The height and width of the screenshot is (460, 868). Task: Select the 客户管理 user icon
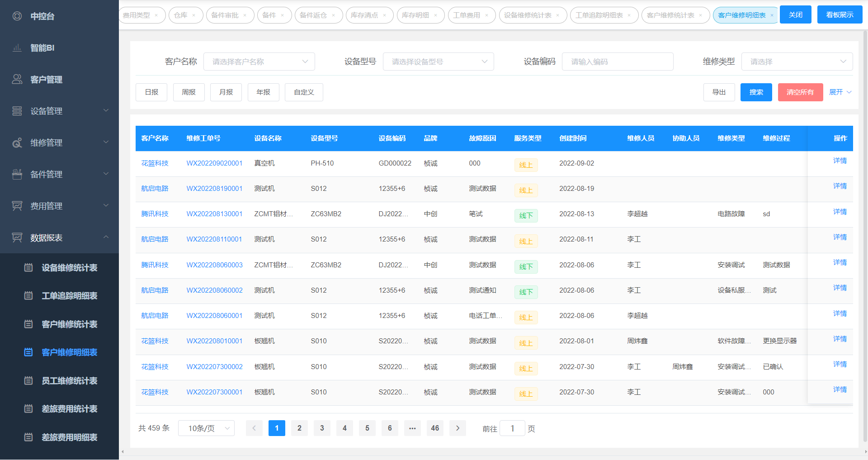click(x=17, y=80)
